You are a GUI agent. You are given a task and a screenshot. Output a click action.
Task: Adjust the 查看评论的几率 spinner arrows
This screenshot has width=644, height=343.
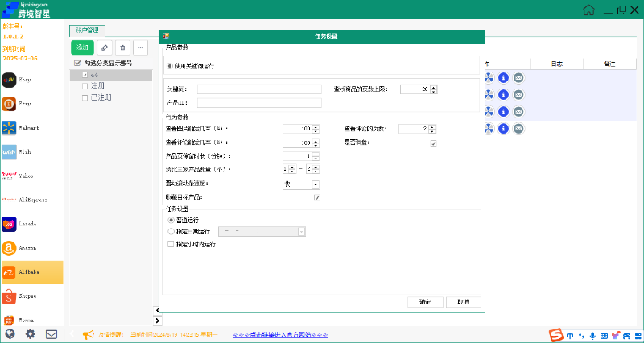point(316,143)
